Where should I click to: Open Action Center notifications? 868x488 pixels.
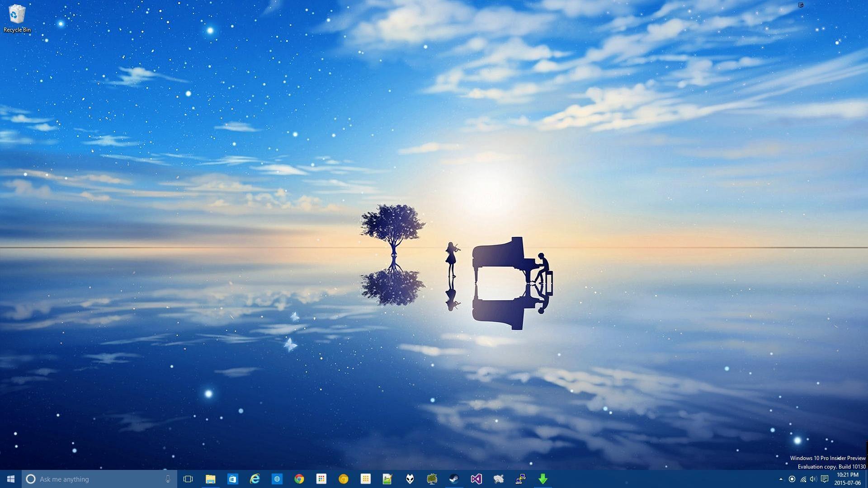[x=825, y=479]
